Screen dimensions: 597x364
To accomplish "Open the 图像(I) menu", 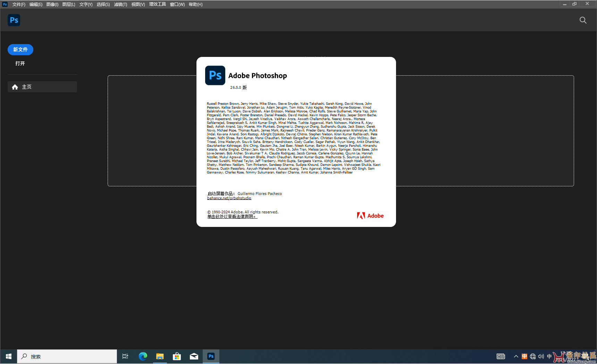I will click(x=52, y=5).
